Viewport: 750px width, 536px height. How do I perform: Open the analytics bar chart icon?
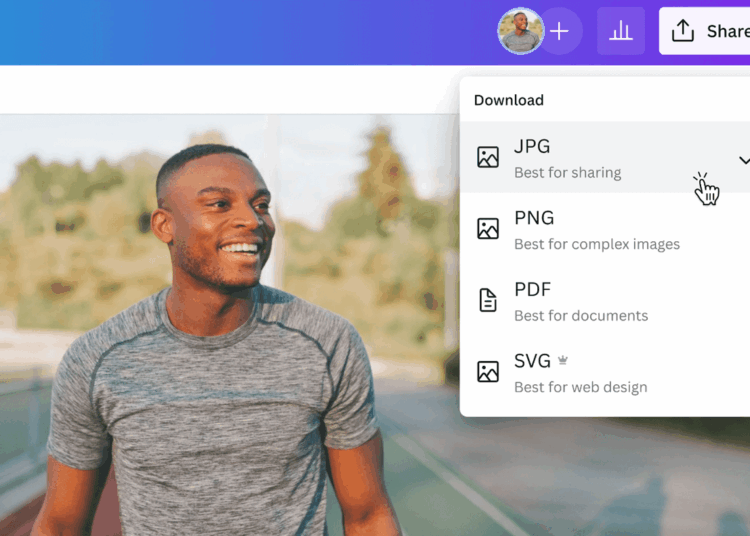(621, 31)
